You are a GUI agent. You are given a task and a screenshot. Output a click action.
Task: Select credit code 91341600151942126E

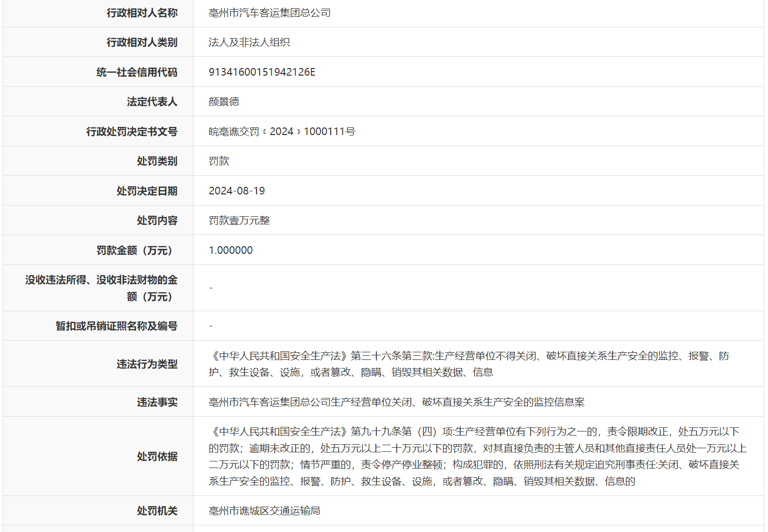click(x=262, y=72)
